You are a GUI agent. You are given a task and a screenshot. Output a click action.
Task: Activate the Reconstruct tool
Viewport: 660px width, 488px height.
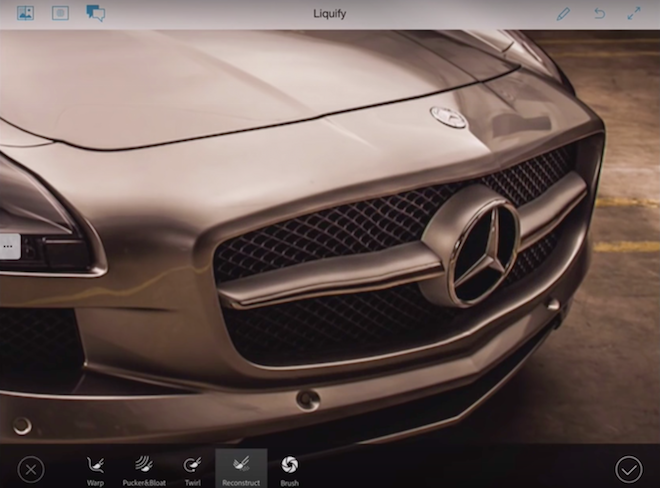[241, 468]
